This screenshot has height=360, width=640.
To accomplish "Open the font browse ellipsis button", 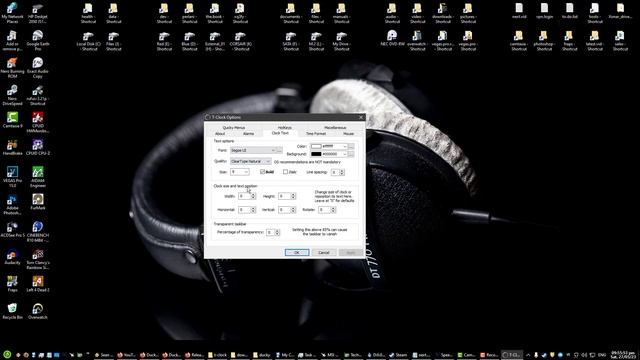I will (280, 150).
